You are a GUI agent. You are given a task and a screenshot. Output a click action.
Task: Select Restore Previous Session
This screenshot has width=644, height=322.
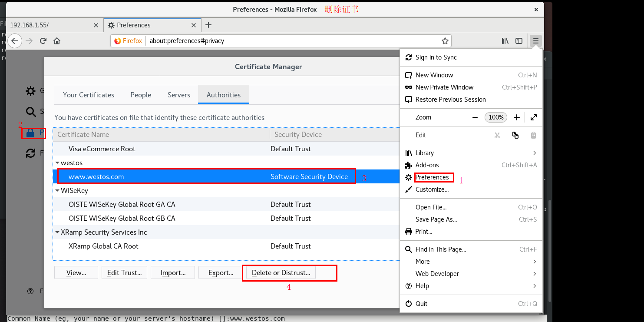click(471, 100)
